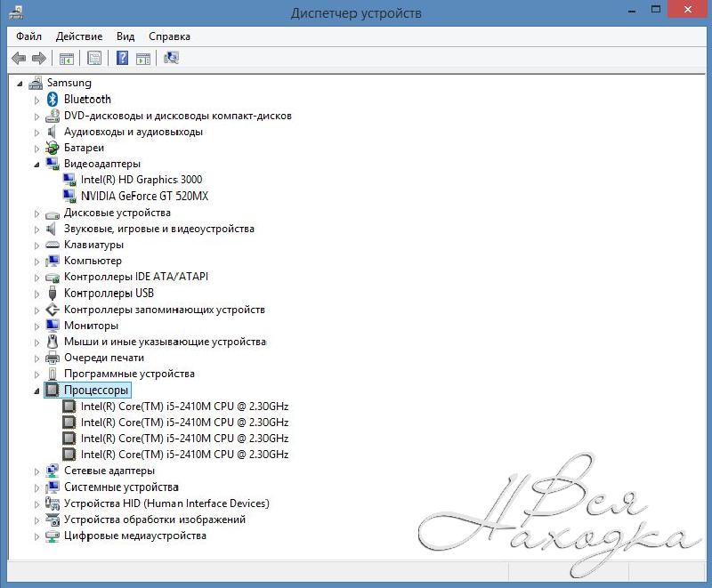The image size is (712, 588).
Task: Click the blue Help question-mark toolbar icon
Action: tap(122, 59)
